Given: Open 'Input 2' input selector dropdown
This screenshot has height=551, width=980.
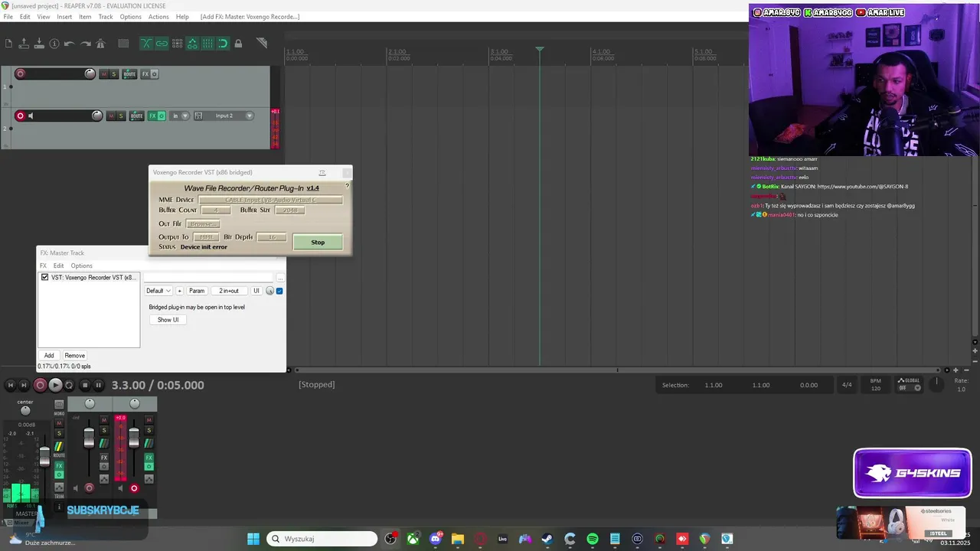Looking at the screenshot, I should point(230,116).
